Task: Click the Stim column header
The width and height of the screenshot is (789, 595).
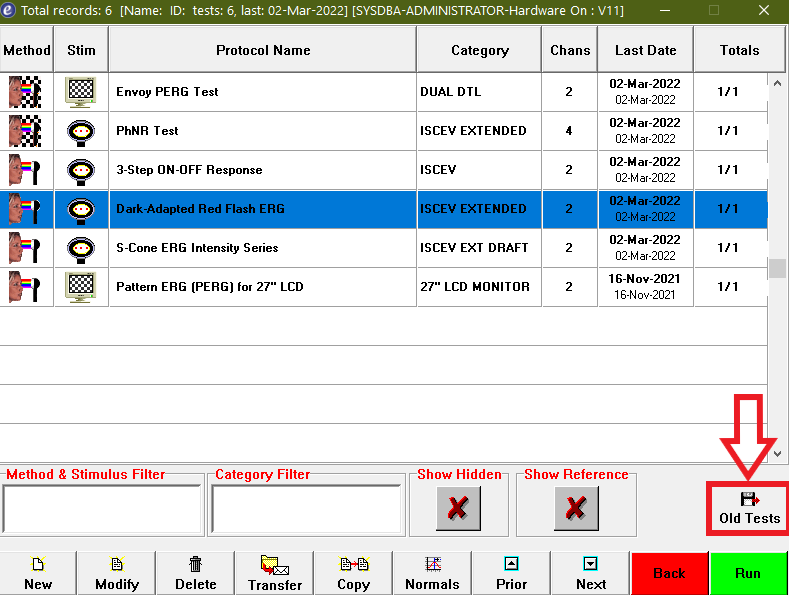Action: 81,50
